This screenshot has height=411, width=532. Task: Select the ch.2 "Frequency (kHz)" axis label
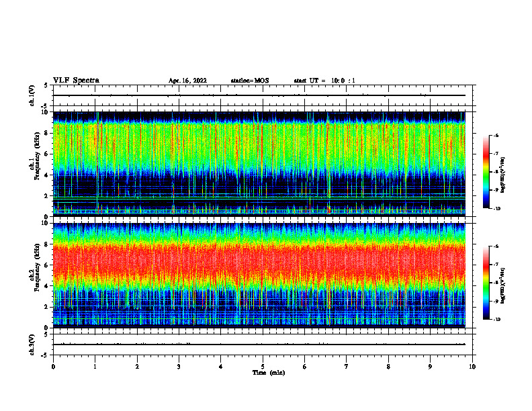(x=37, y=267)
